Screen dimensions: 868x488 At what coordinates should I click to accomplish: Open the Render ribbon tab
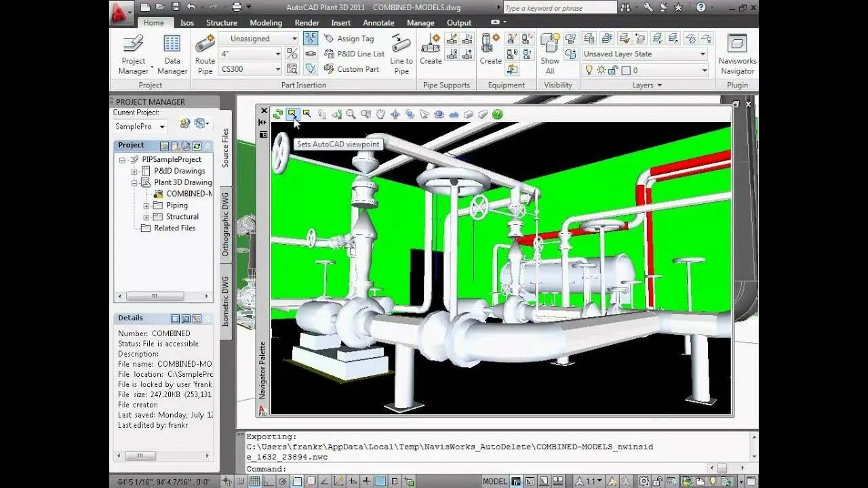click(307, 22)
